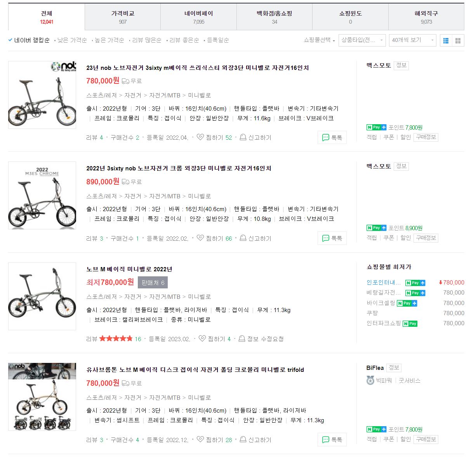Open 톡톡 chat for 23년 nob item
The image size is (476, 458).
click(332, 137)
